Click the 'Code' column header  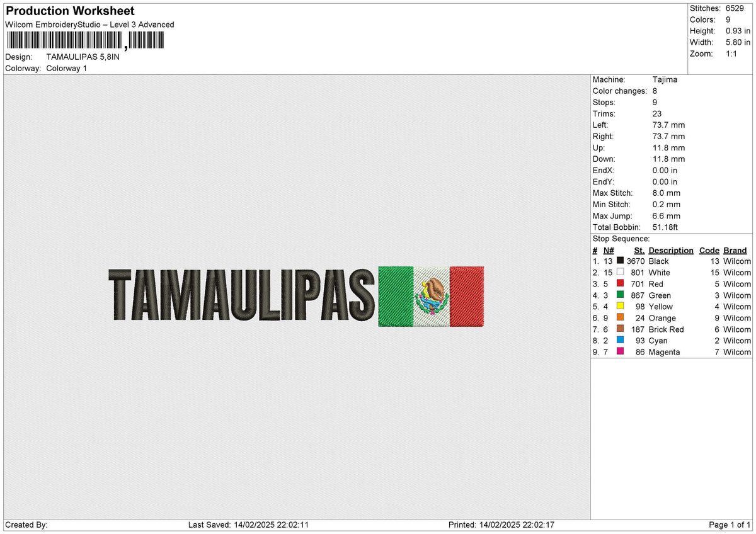[x=709, y=250]
